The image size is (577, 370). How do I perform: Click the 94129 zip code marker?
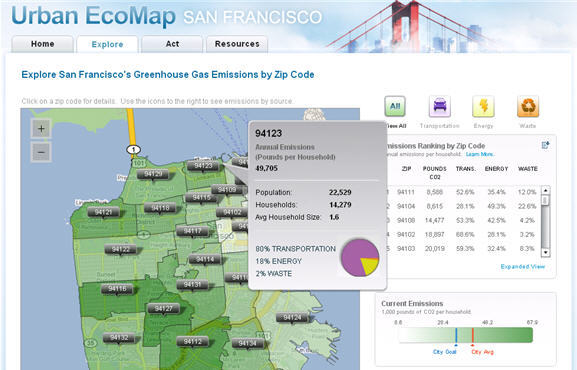[x=153, y=174]
